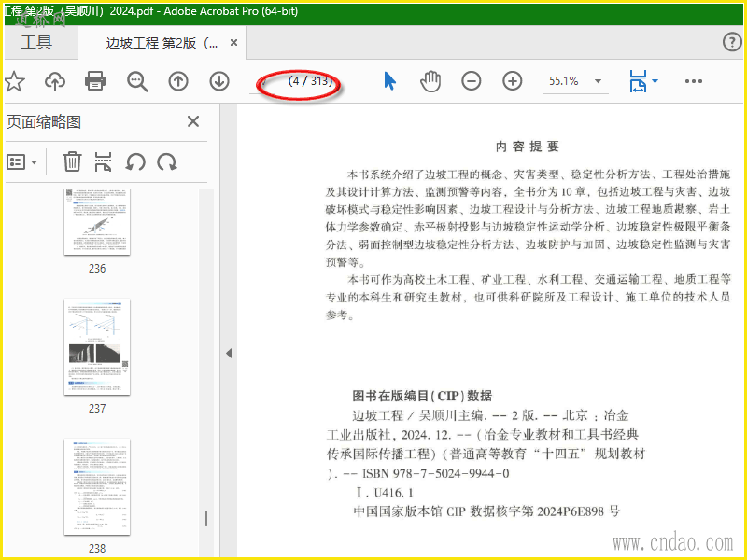Open the help question mark icon
Screen dimensions: 747x560
click(x=732, y=42)
